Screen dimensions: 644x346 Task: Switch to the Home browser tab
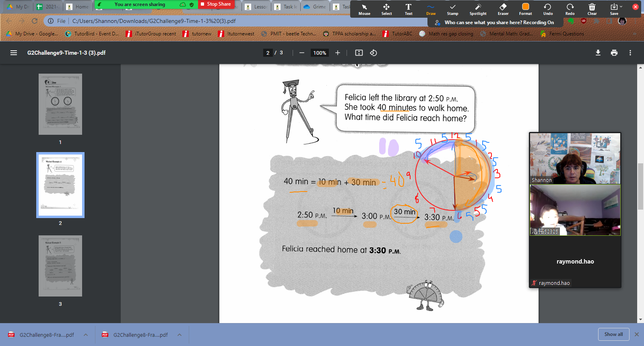(x=77, y=6)
